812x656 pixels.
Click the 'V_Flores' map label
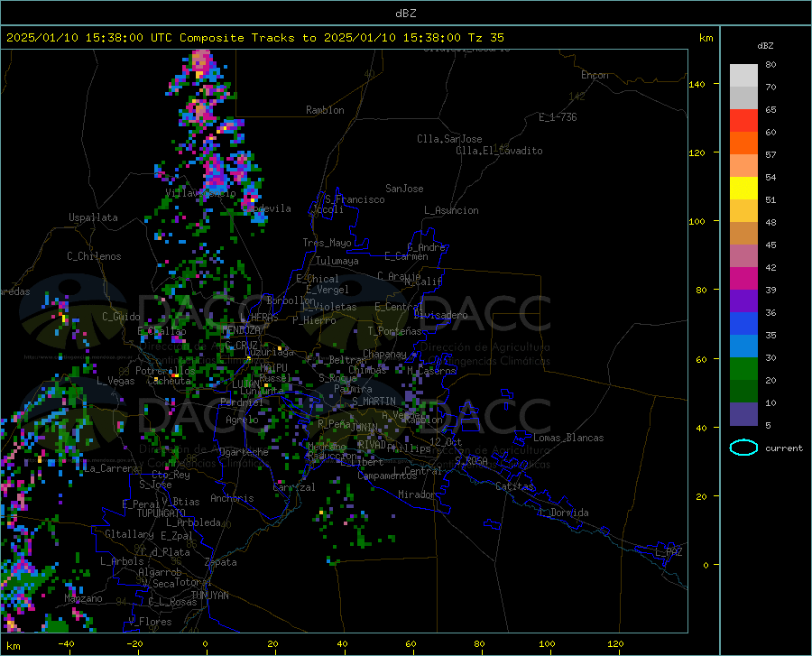tap(150, 622)
